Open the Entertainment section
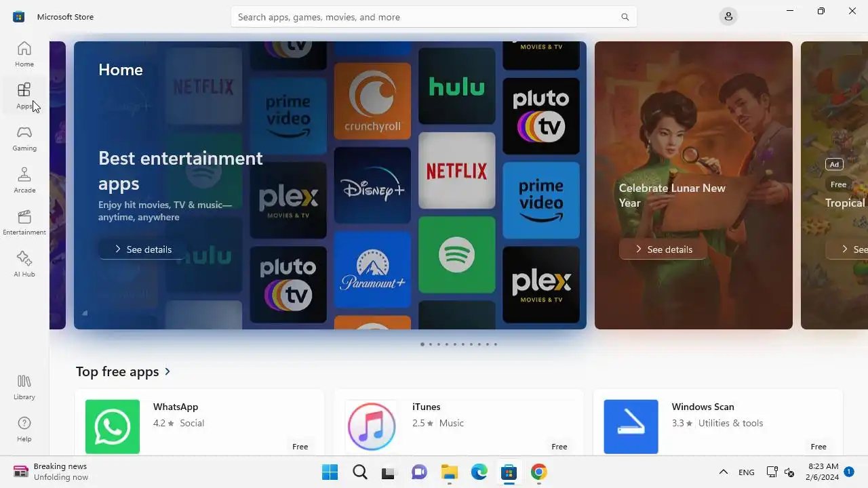 point(24,222)
